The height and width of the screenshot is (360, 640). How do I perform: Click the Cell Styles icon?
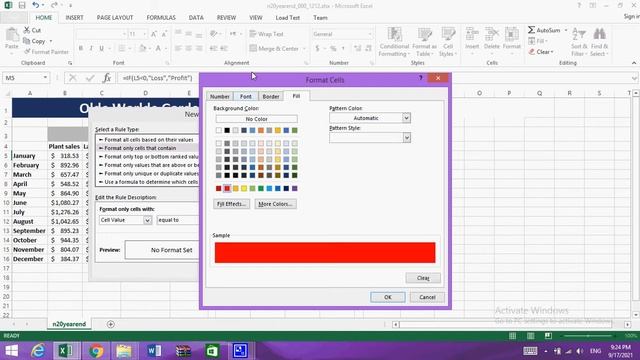pyautogui.click(x=448, y=34)
